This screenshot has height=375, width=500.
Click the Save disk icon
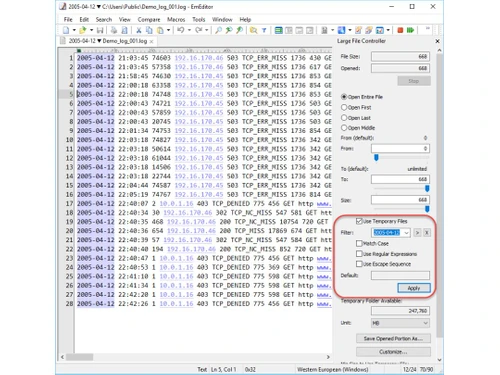(x=100, y=30)
